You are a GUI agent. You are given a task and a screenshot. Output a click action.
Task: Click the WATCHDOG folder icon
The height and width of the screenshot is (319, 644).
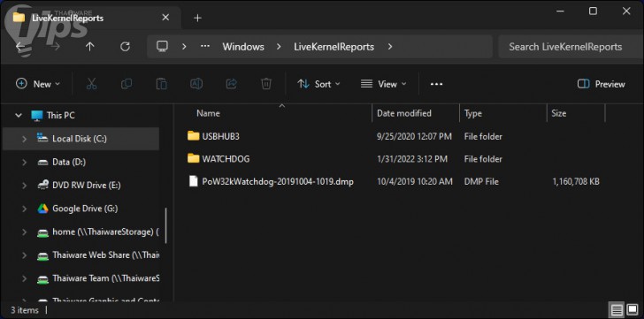click(x=193, y=158)
